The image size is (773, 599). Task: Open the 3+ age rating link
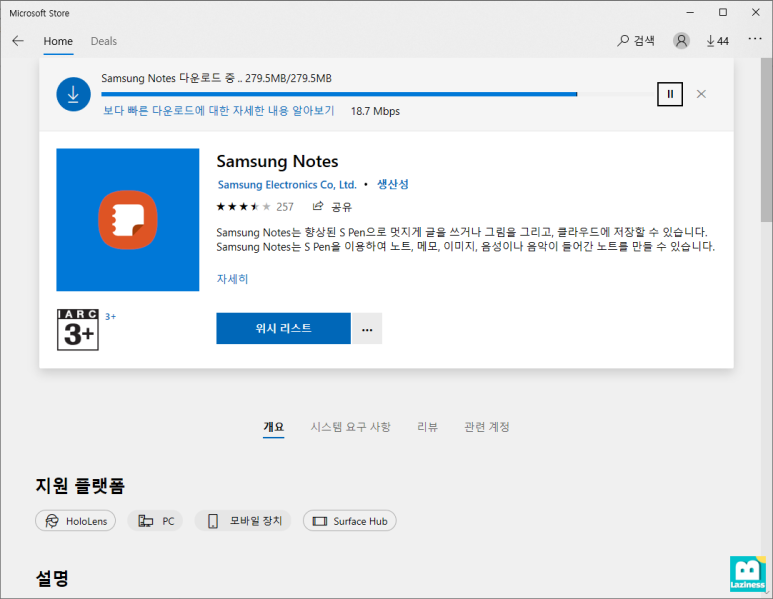[x=110, y=317]
